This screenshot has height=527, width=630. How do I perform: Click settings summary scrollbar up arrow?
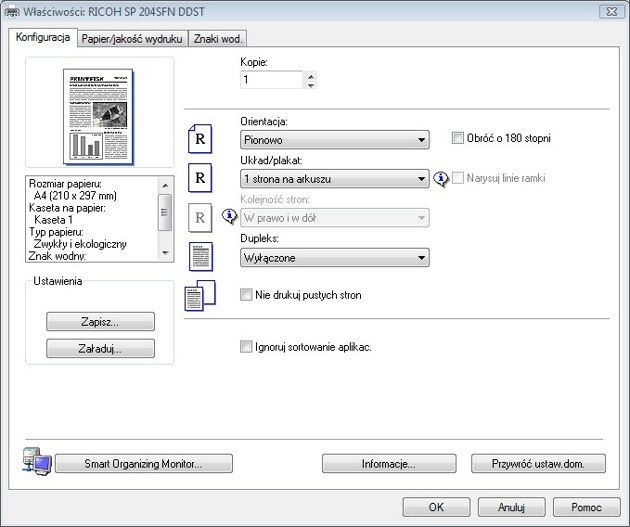coord(166,185)
